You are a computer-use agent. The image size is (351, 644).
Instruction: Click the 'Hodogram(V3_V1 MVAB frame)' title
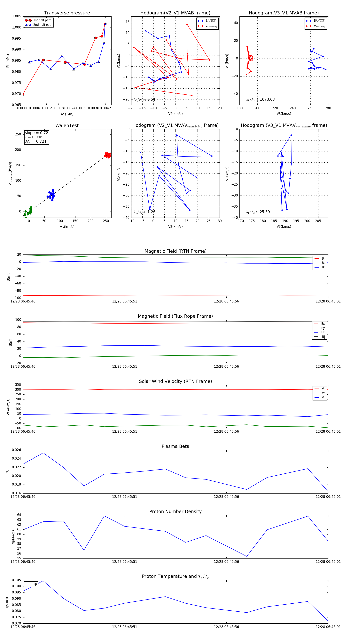[x=284, y=13]
